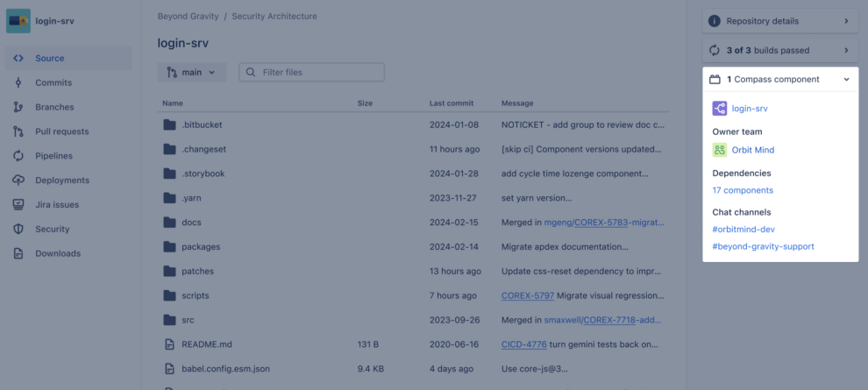Open the Orbit Mind owner team link
The width and height of the screenshot is (868, 390).
(x=753, y=150)
